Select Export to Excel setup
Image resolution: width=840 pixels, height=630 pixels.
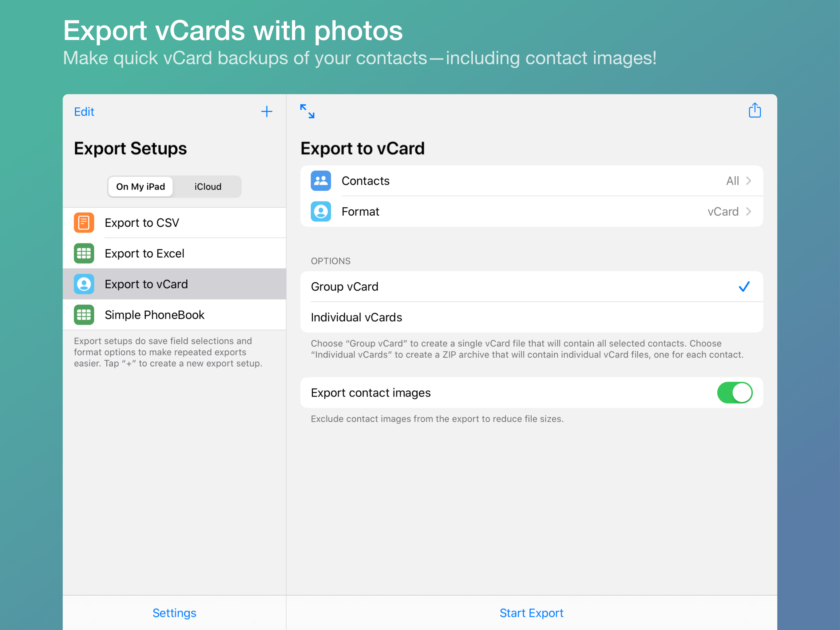[x=174, y=253]
